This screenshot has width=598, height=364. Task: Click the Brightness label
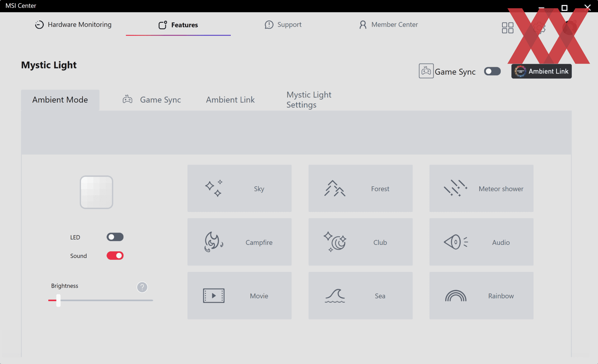pyautogui.click(x=64, y=286)
